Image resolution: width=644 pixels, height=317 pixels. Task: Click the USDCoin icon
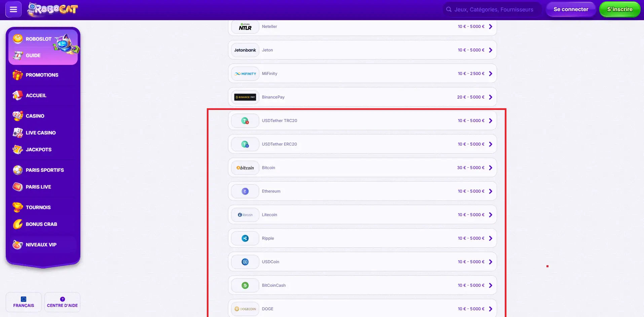245,262
